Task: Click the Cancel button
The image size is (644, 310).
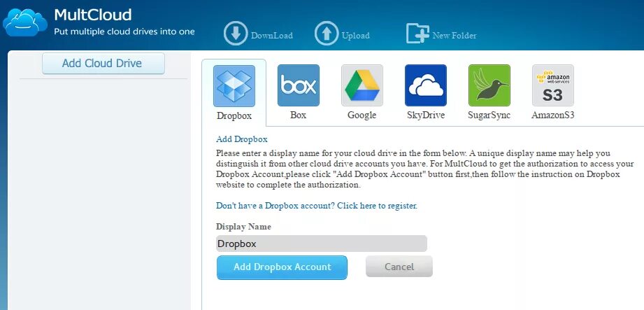Action: (399, 267)
